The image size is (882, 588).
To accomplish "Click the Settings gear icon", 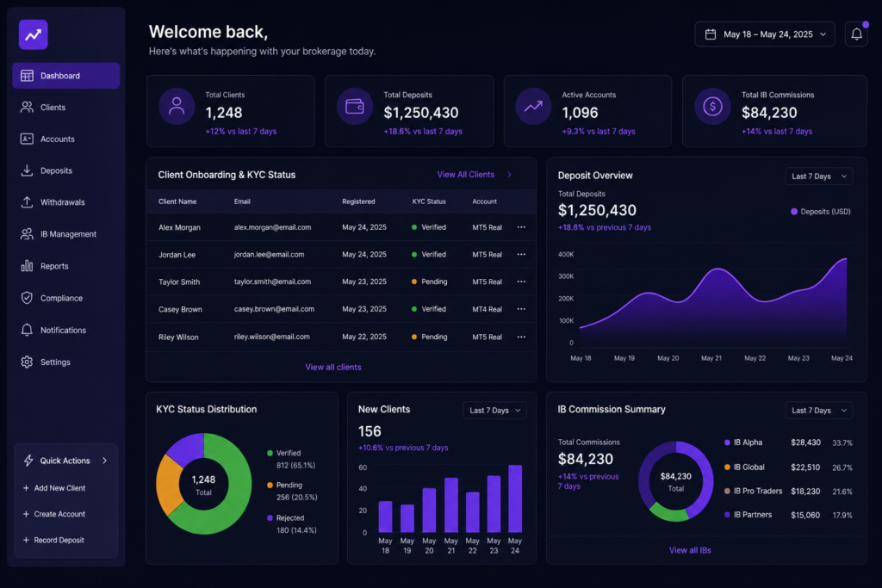I will coord(27,362).
